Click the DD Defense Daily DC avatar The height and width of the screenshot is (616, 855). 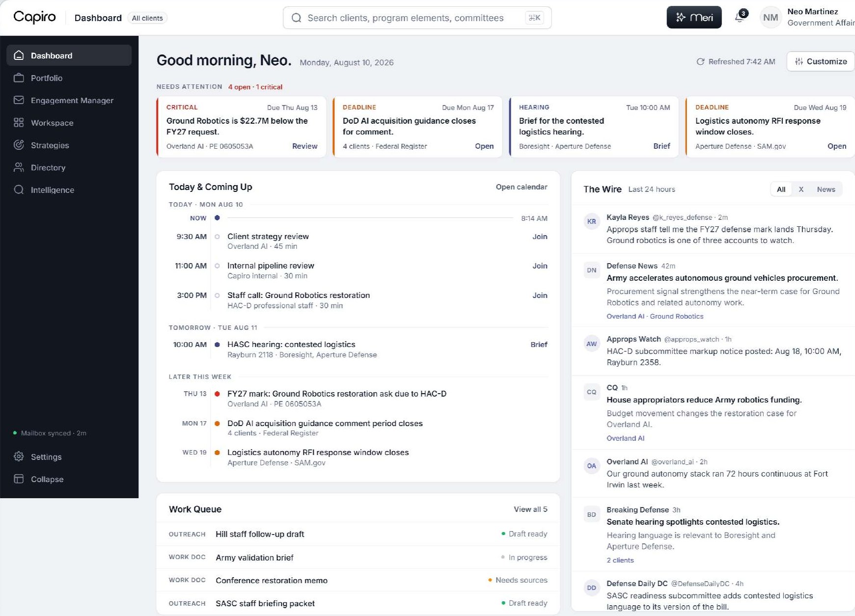coord(591,588)
